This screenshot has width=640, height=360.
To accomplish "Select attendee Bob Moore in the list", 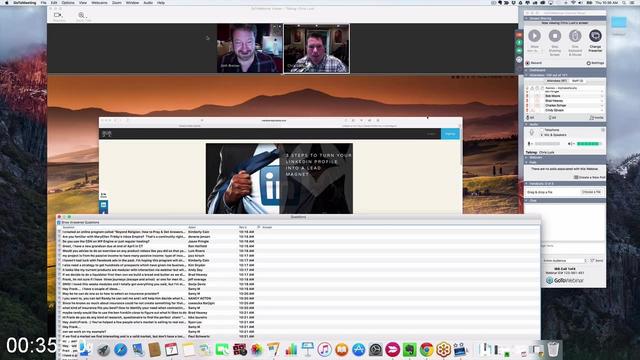I will (553, 96).
